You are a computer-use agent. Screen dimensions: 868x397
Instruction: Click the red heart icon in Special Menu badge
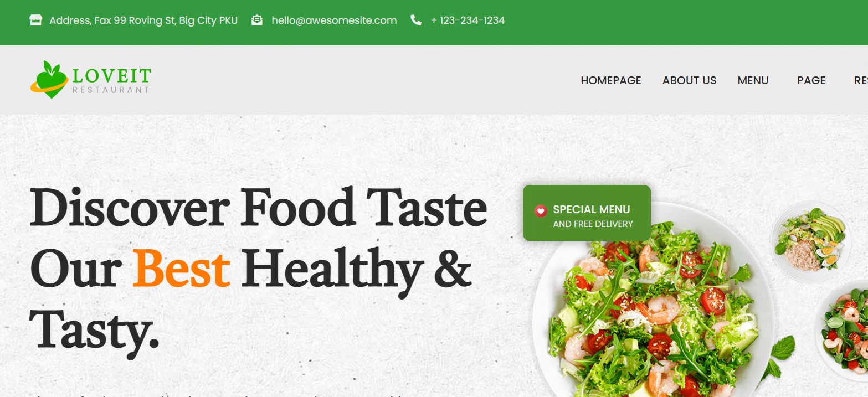pyautogui.click(x=541, y=210)
